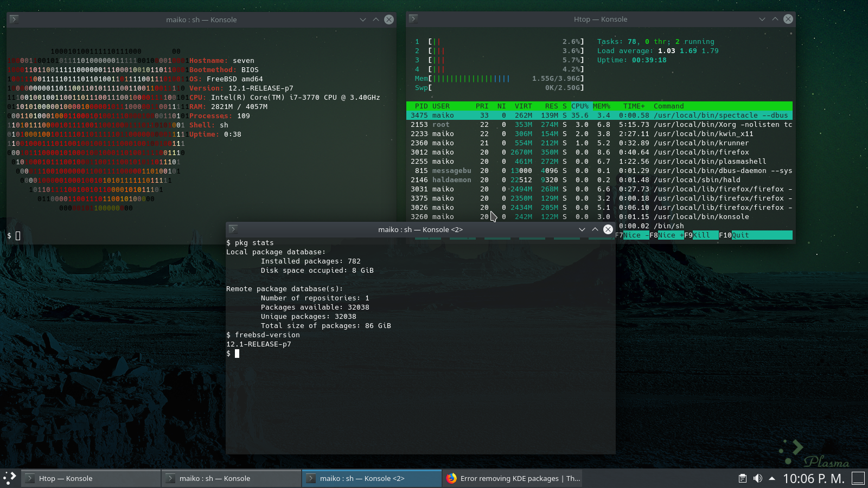Switch to maiko : sh — Konsole <2> taskbar entry
This screenshot has height=488, width=868.
[x=372, y=478]
